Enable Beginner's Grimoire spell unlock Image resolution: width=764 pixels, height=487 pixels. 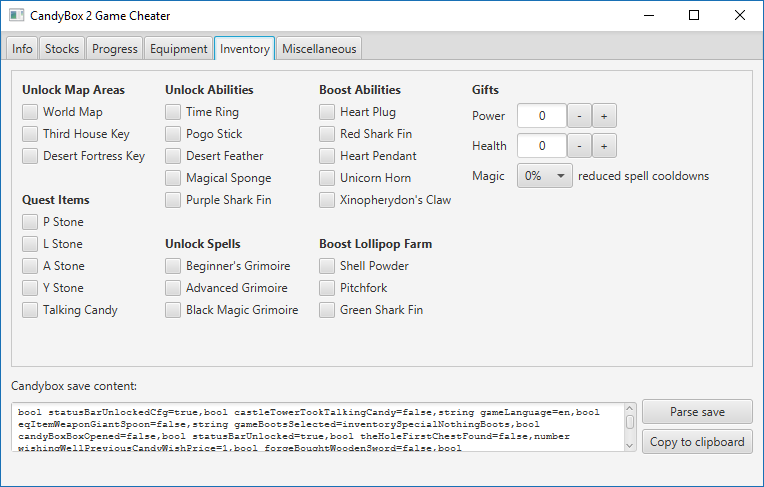173,266
